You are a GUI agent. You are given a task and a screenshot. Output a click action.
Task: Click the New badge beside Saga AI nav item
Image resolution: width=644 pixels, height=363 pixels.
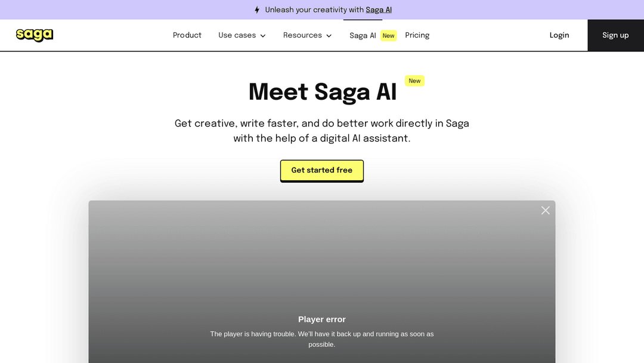pos(388,36)
